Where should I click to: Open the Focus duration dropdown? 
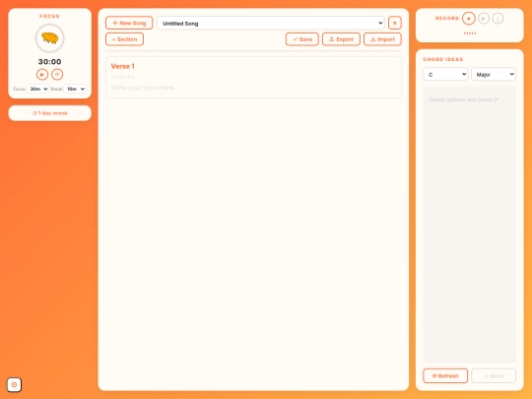tap(38, 89)
